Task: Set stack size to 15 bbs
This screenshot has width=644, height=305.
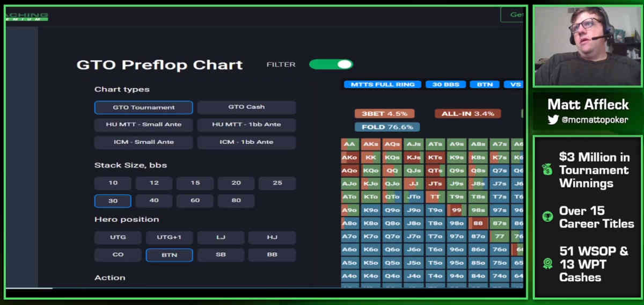Action: pyautogui.click(x=195, y=183)
